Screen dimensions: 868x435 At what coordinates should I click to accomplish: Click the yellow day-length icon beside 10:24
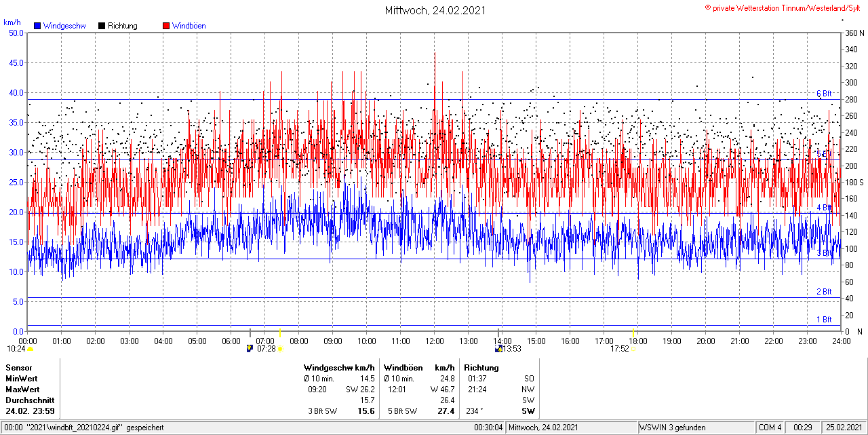tap(30, 349)
